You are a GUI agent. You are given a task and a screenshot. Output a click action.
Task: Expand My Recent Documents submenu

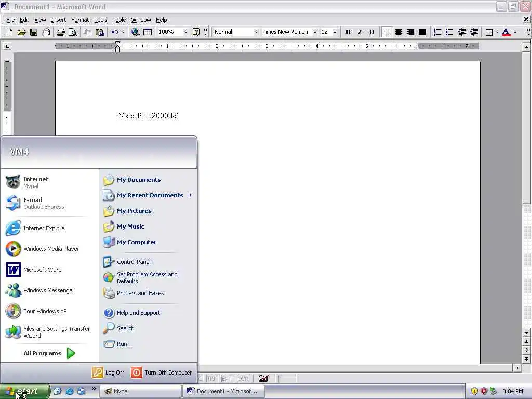149,195
